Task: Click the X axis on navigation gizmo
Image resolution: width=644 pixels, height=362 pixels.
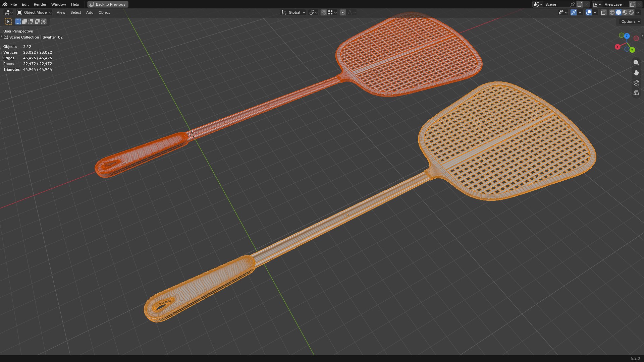Action: (x=618, y=47)
